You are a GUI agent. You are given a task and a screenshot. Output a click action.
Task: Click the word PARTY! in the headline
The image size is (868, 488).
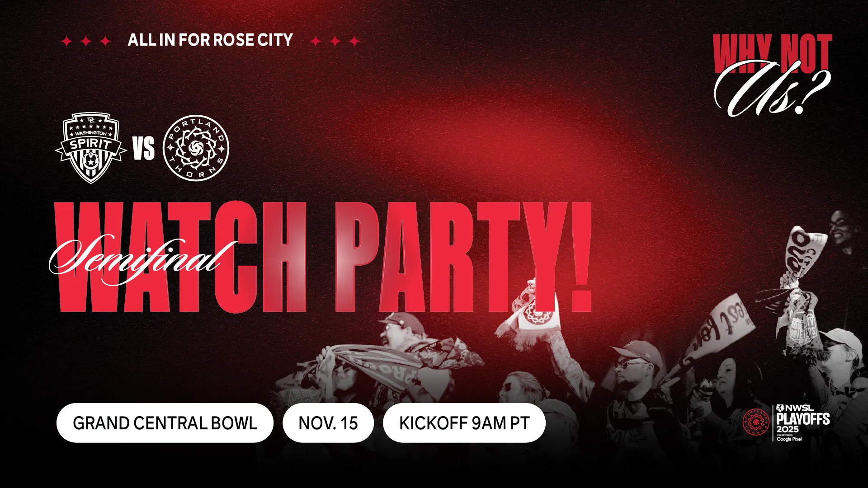coord(463,257)
